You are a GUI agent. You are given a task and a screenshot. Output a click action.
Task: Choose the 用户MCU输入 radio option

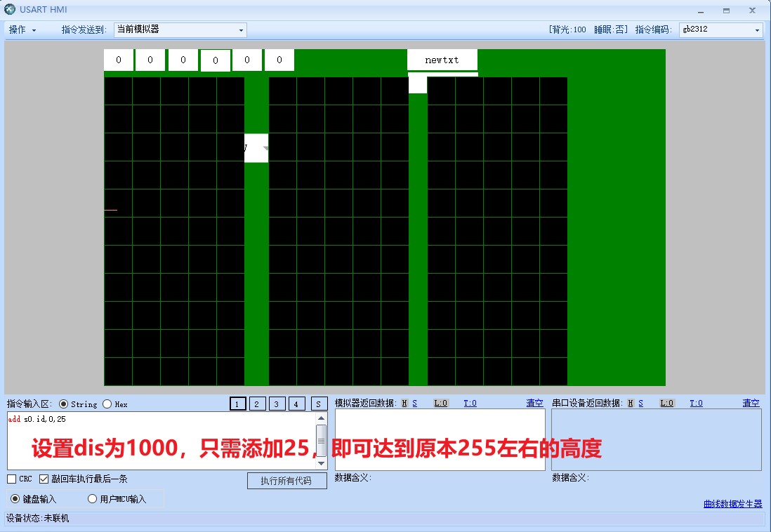pos(92,499)
